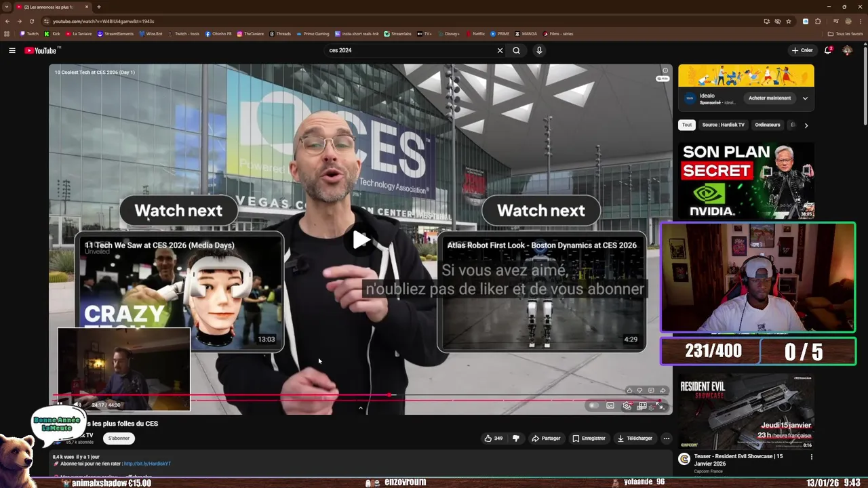868x488 pixels.
Task: Subscribe using the S'abonner button
Action: pyautogui.click(x=119, y=439)
